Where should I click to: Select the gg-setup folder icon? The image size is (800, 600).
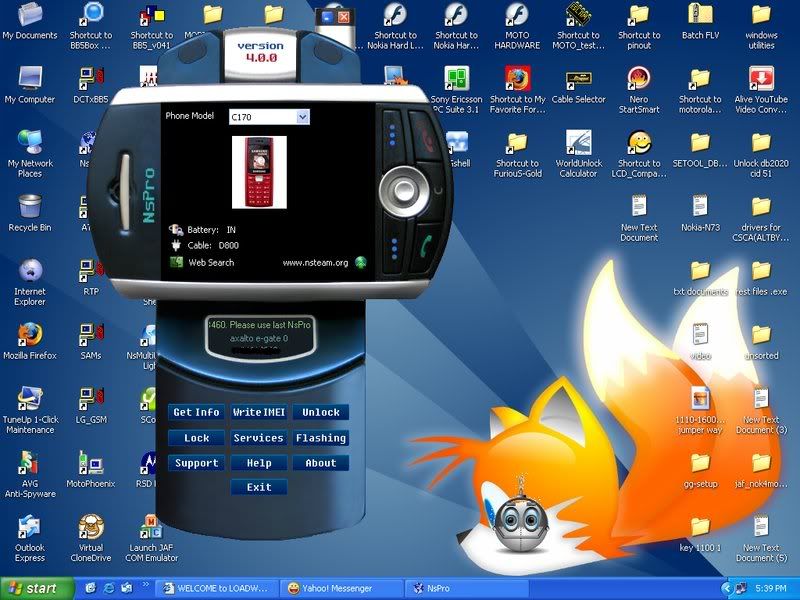pyautogui.click(x=700, y=469)
